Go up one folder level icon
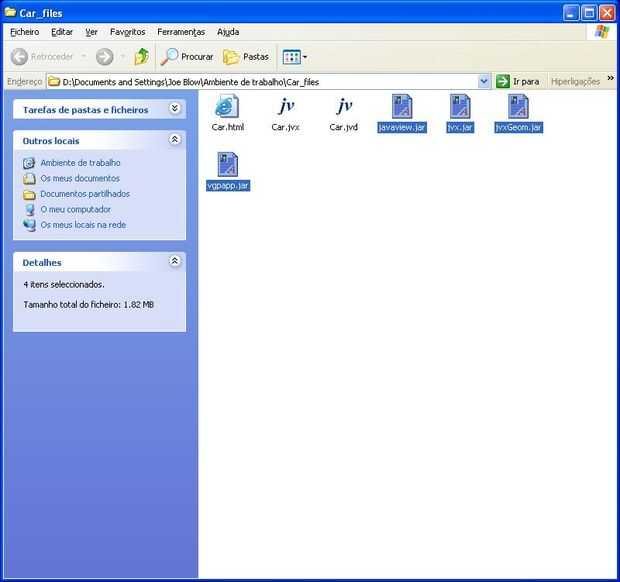The height and width of the screenshot is (582, 620). click(142, 57)
